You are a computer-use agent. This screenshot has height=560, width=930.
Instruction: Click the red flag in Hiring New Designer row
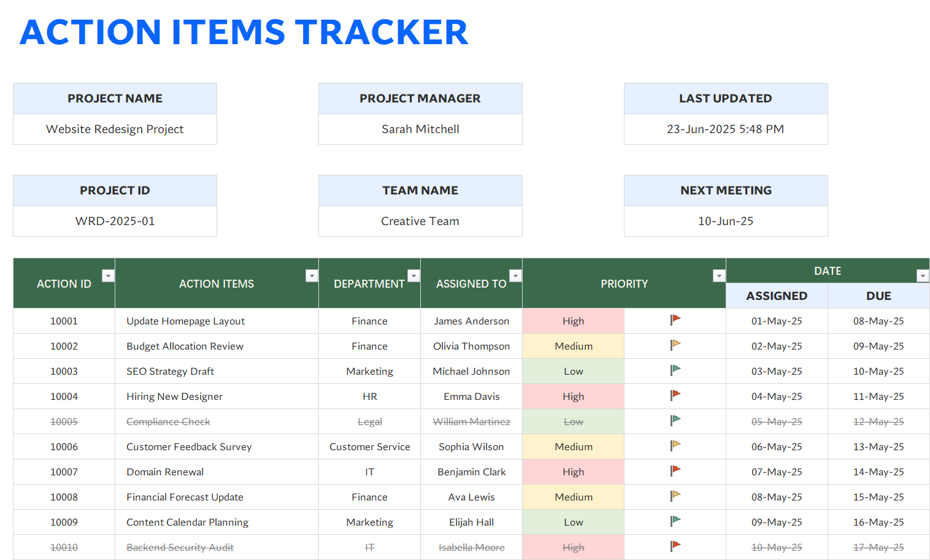coord(675,395)
